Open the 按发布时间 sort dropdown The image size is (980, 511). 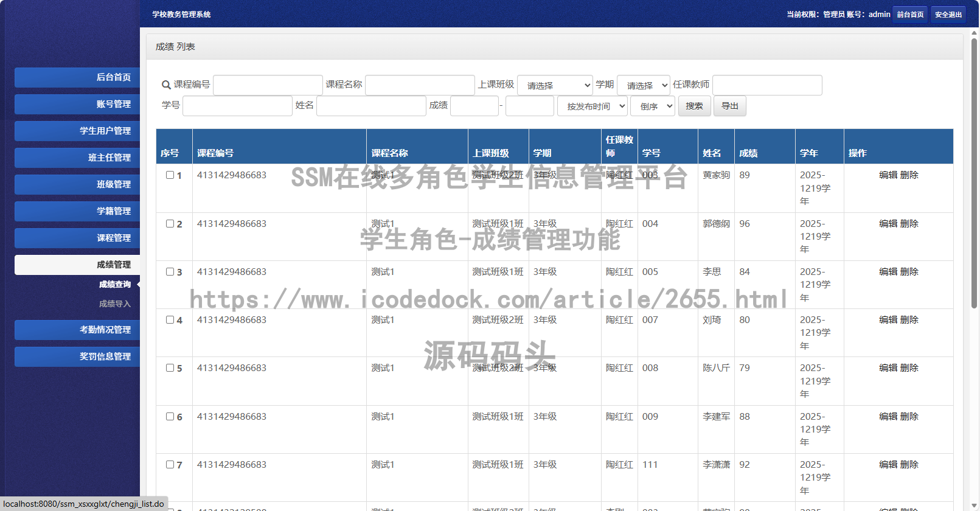(x=593, y=106)
